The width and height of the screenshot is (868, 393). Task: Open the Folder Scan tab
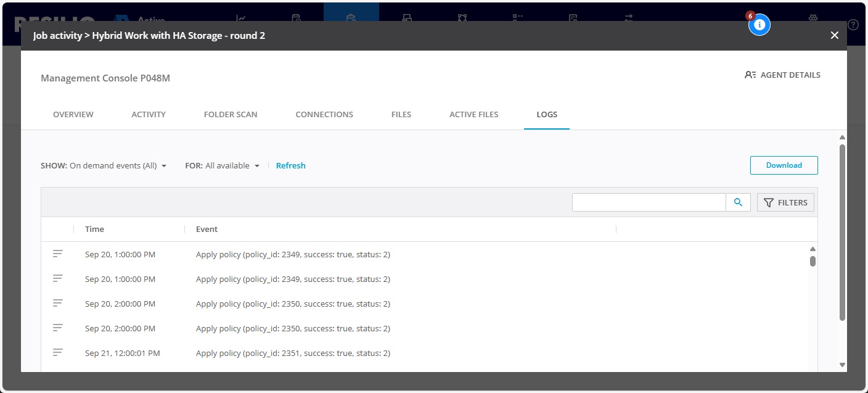point(231,115)
